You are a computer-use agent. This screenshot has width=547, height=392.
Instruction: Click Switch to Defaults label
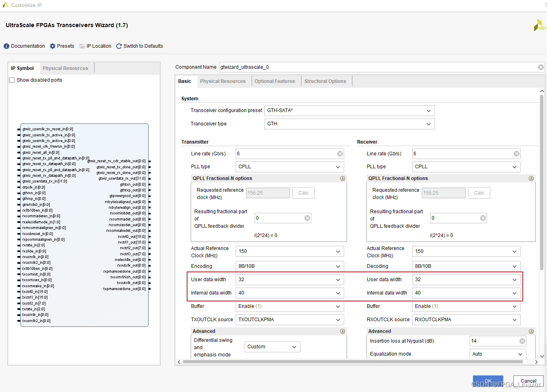click(143, 46)
